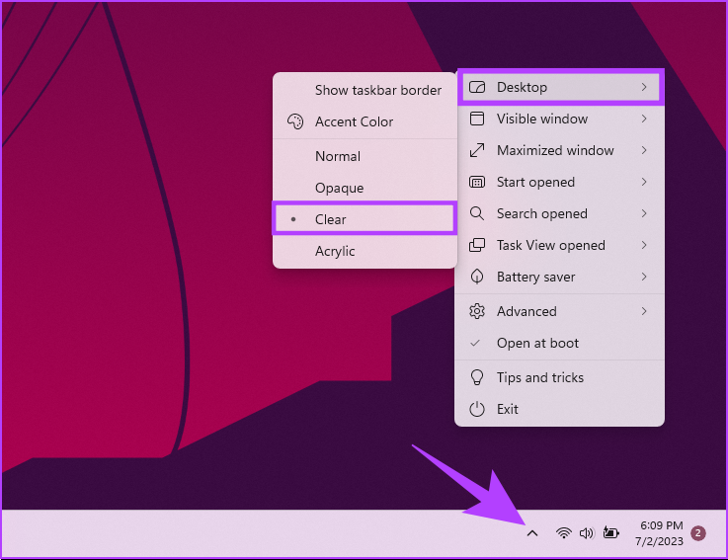Open the Desktop menu entry label
Screen dimensions: 728x560
coord(522,87)
